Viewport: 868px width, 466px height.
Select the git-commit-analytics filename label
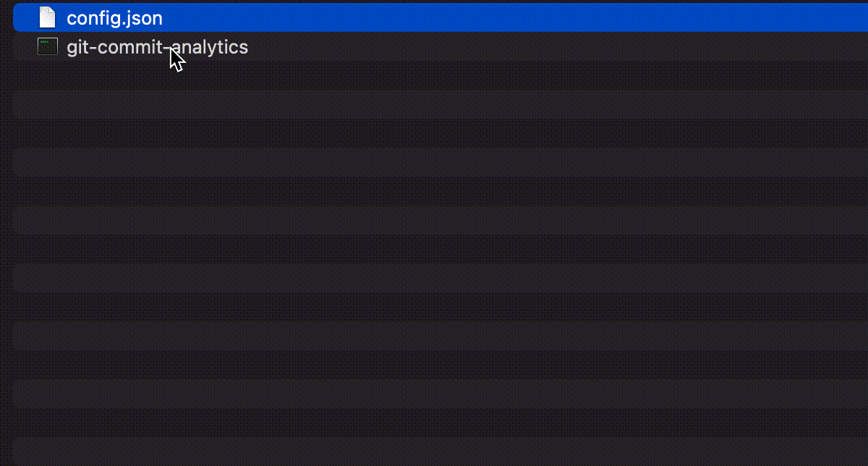pyautogui.click(x=157, y=47)
